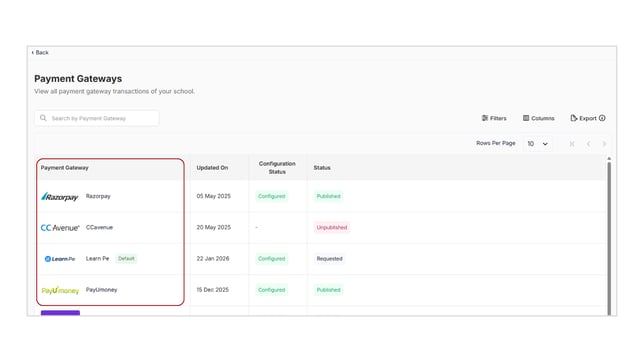Viewport: 644px width, 362px height.
Task: Click the Default badge on Learn Pe
Action: tap(126, 258)
